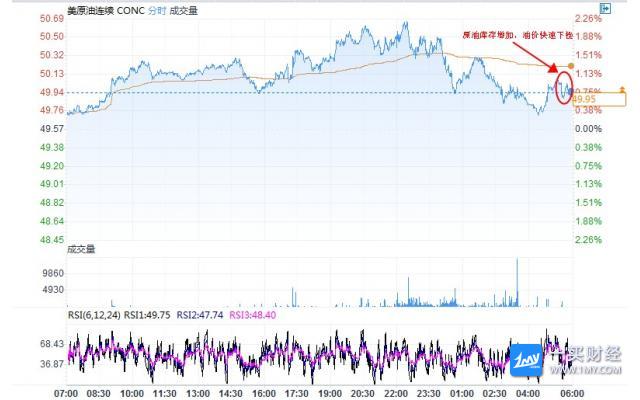
Task: Click the 48.82 price axis label
Action: pyautogui.click(x=52, y=203)
